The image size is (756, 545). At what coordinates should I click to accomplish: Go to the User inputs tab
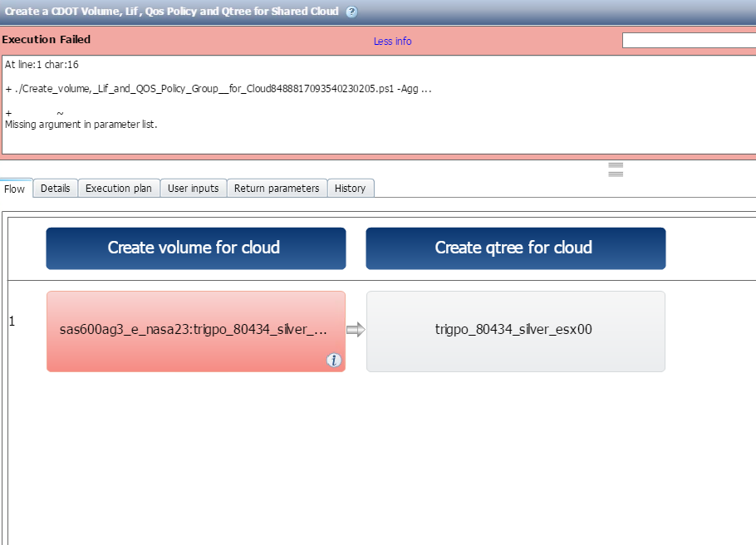[x=194, y=189]
